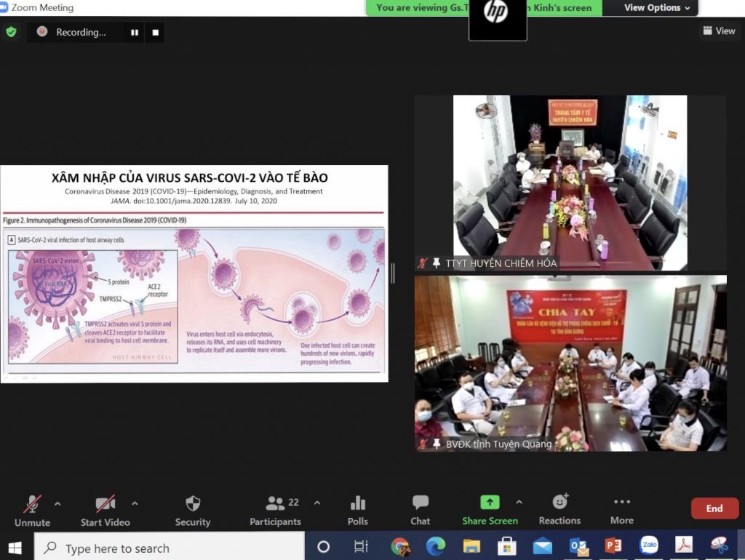Switch layout with the View button

coord(719,31)
